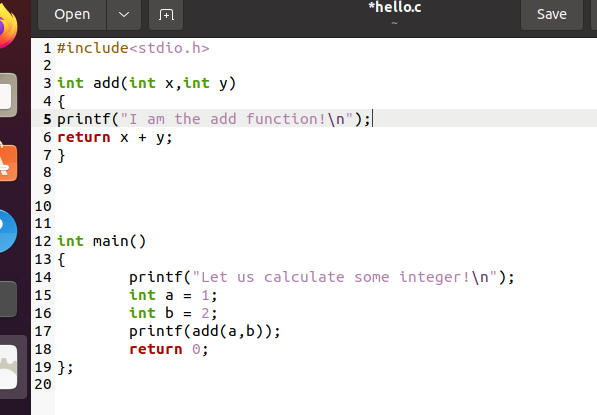
Task: Select the text editor icon in dock
Action: (8, 367)
